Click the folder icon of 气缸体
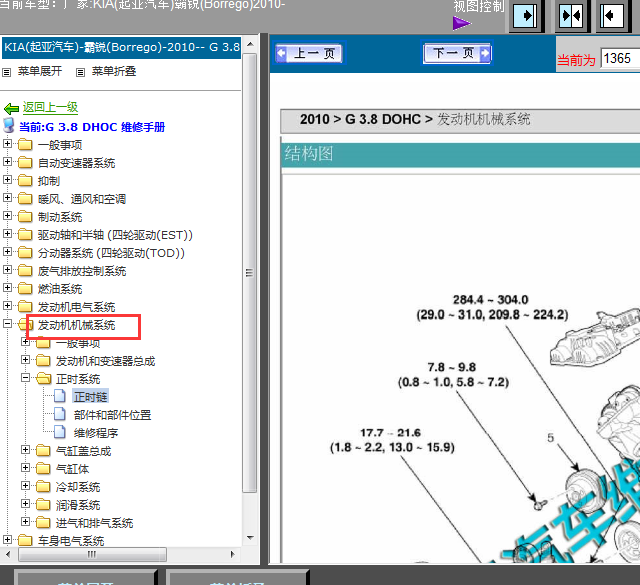The height and width of the screenshot is (585, 640). pyautogui.click(x=43, y=468)
